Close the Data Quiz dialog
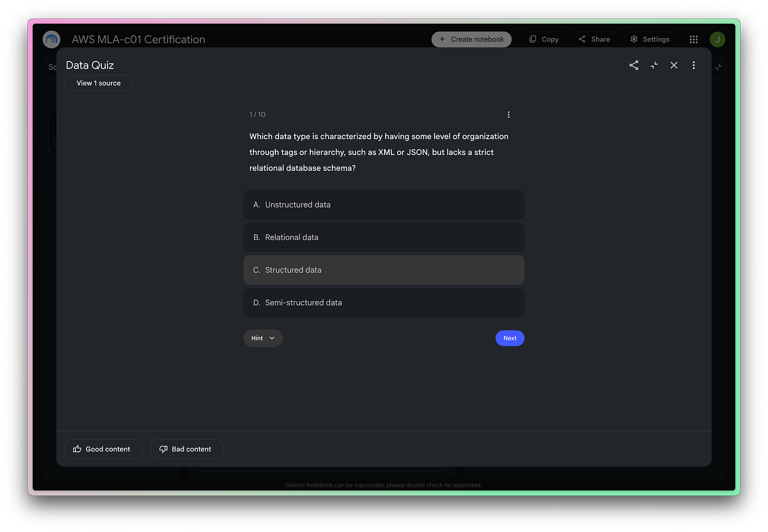This screenshot has width=768, height=532. click(674, 65)
